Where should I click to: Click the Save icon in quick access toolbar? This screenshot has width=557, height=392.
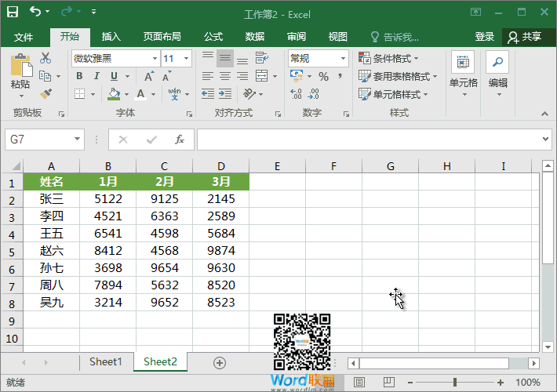[x=13, y=12]
